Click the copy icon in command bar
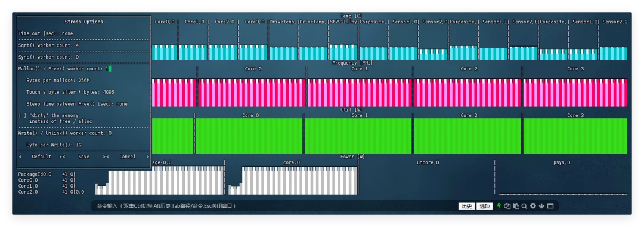This screenshot has width=644, height=227. click(507, 206)
